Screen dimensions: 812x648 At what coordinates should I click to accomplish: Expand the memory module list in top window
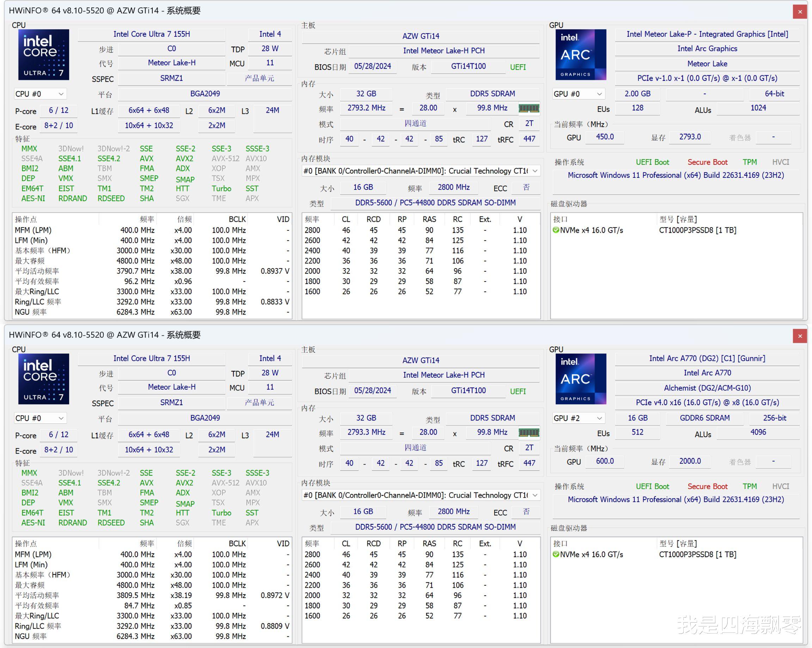tap(535, 171)
